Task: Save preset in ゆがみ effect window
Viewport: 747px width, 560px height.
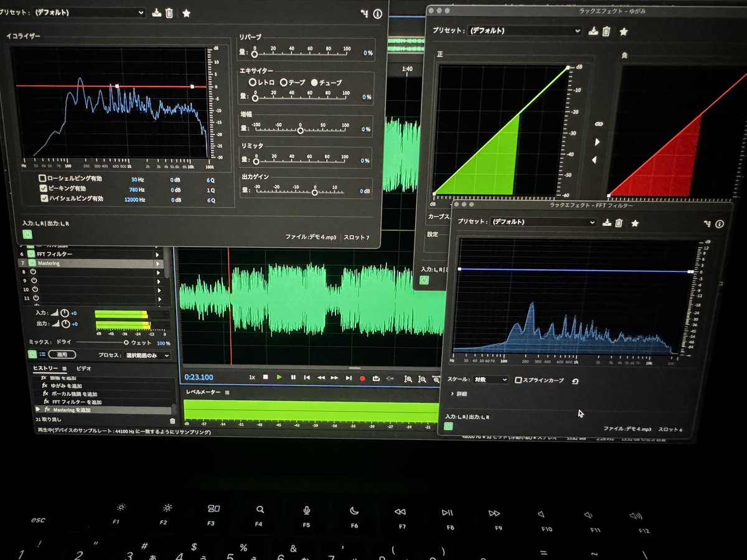Action: point(594,31)
